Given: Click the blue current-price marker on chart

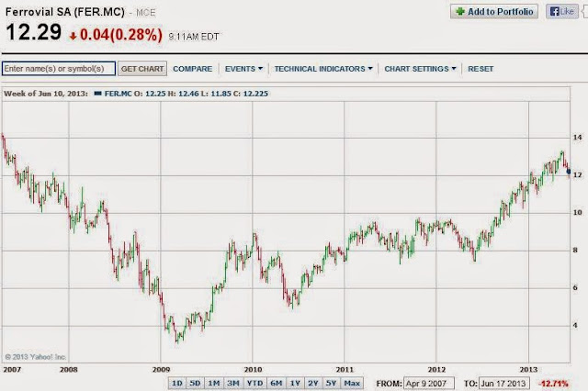Looking at the screenshot, I should point(569,172).
